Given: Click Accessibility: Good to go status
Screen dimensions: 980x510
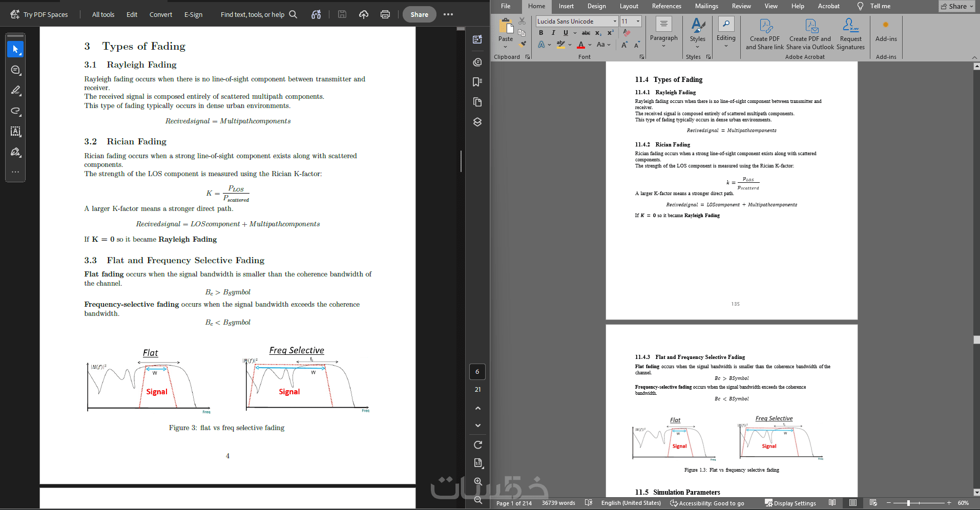Looking at the screenshot, I should tap(707, 503).
